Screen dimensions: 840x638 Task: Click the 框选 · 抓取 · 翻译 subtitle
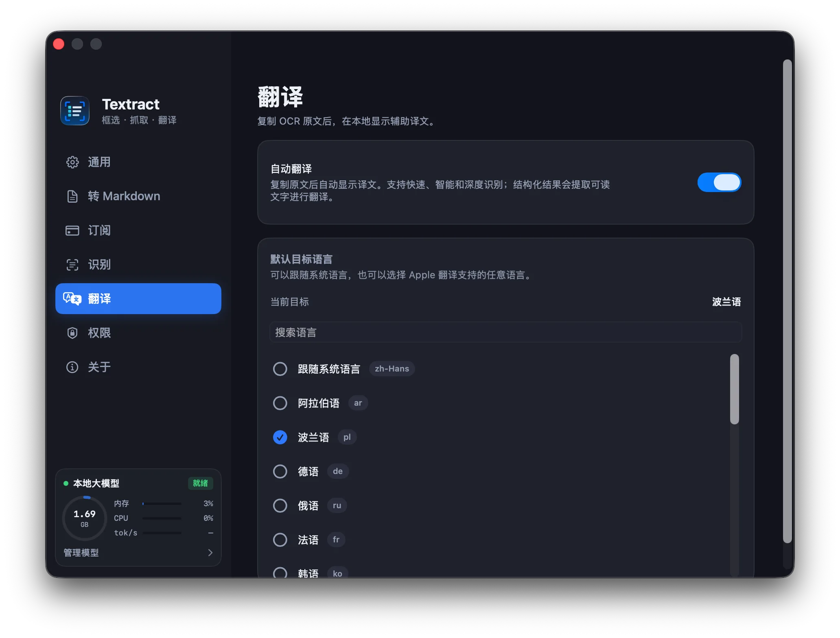[139, 120]
